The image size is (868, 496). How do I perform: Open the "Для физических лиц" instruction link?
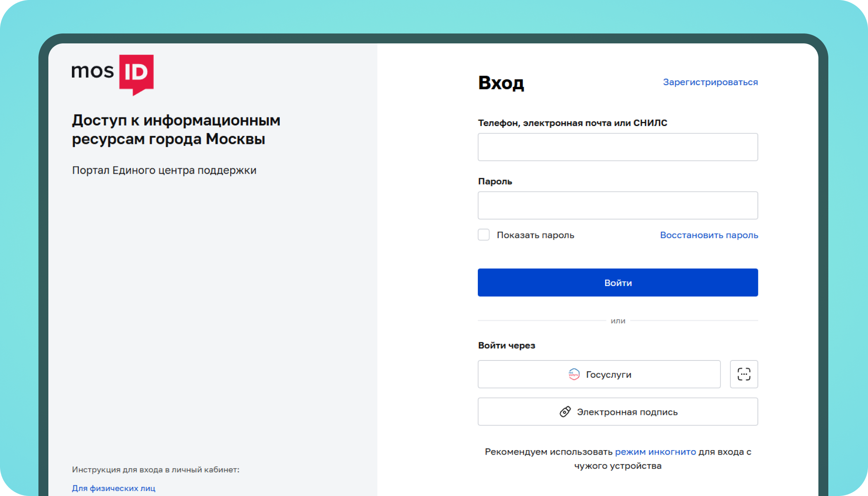pos(114,488)
